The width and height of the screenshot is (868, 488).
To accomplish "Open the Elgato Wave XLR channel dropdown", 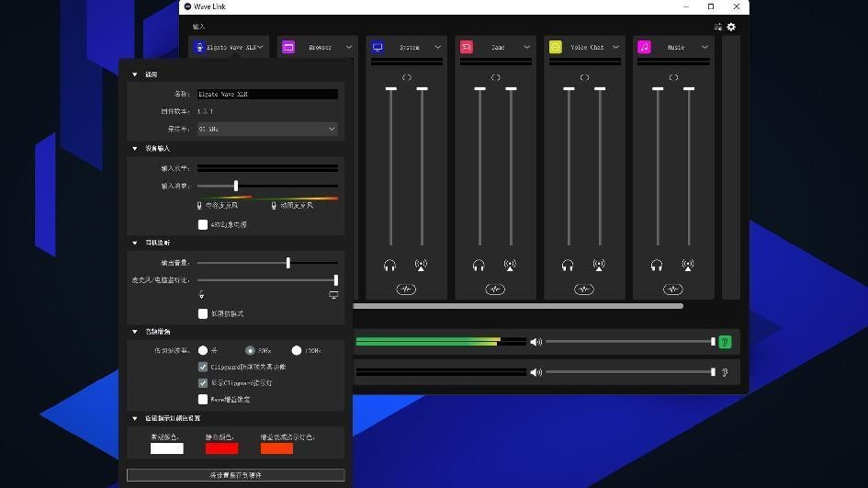I will point(260,47).
